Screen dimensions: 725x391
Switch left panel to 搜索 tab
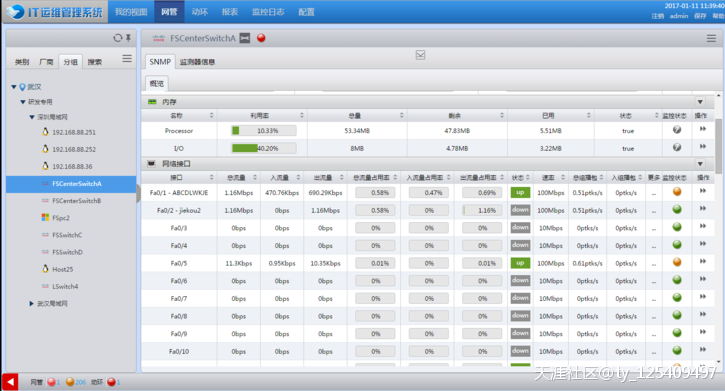(95, 62)
